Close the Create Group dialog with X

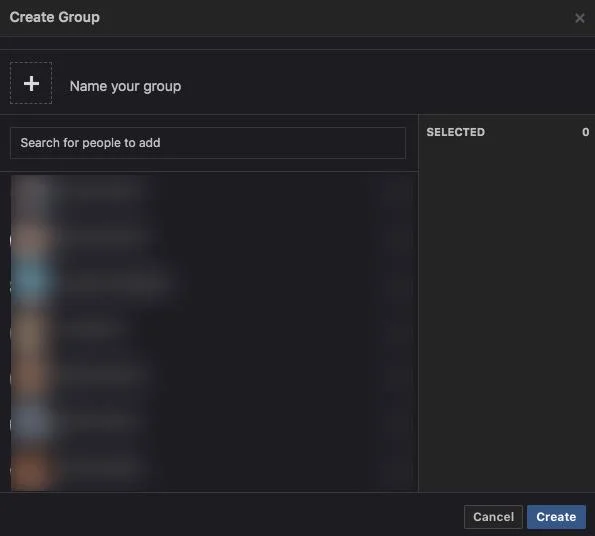(x=579, y=18)
